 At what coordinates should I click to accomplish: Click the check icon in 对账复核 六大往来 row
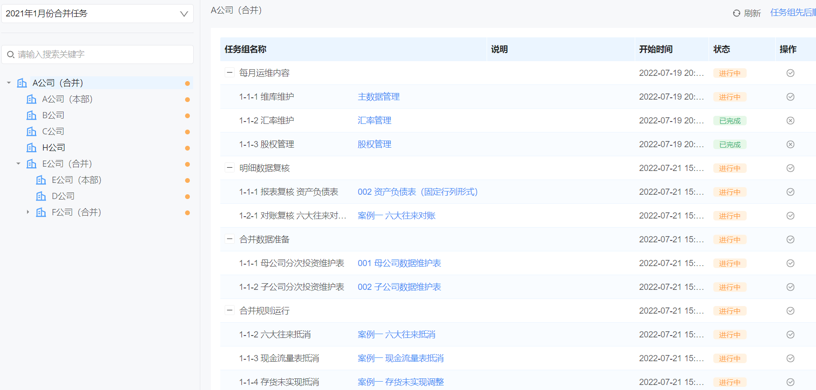[790, 216]
